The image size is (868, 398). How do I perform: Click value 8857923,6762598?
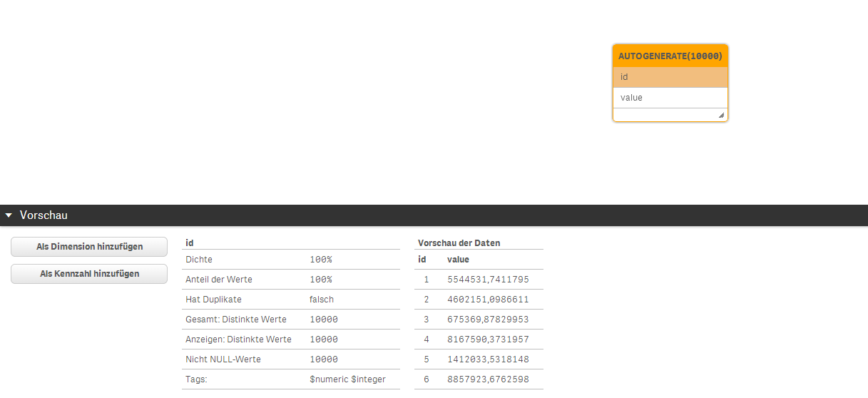[488, 379]
